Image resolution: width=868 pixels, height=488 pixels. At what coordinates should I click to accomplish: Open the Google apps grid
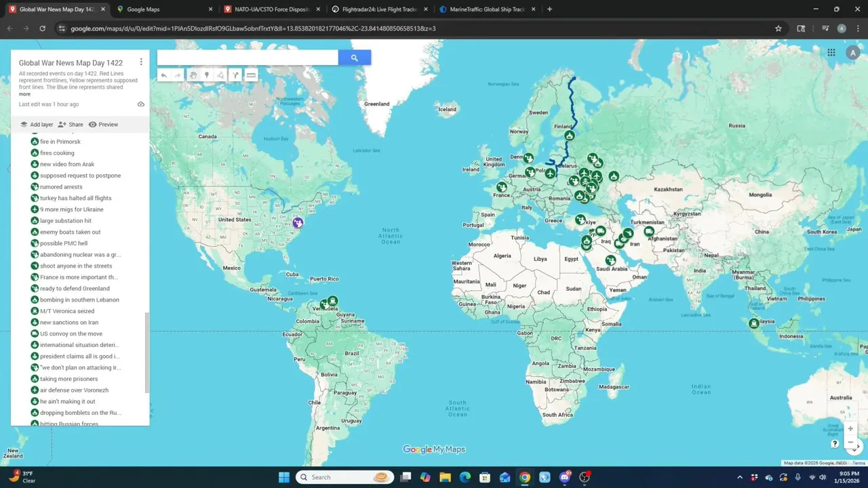click(x=831, y=52)
